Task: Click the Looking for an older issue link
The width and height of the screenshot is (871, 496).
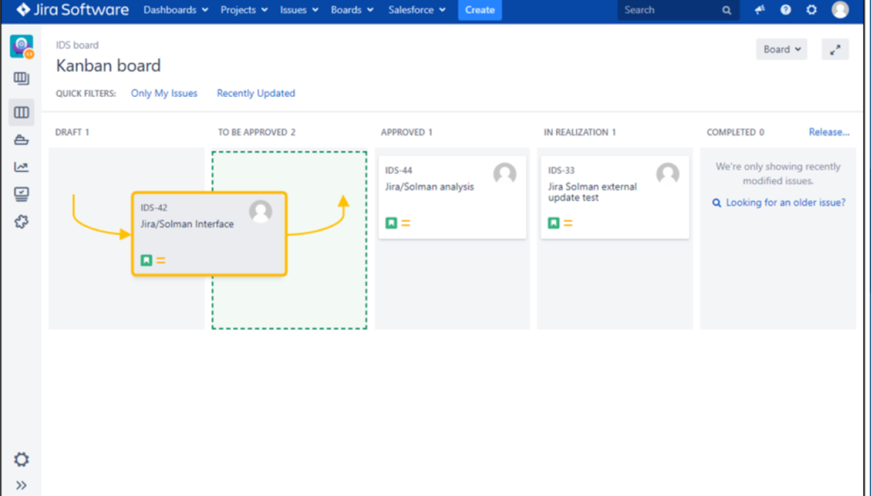Action: tap(785, 202)
